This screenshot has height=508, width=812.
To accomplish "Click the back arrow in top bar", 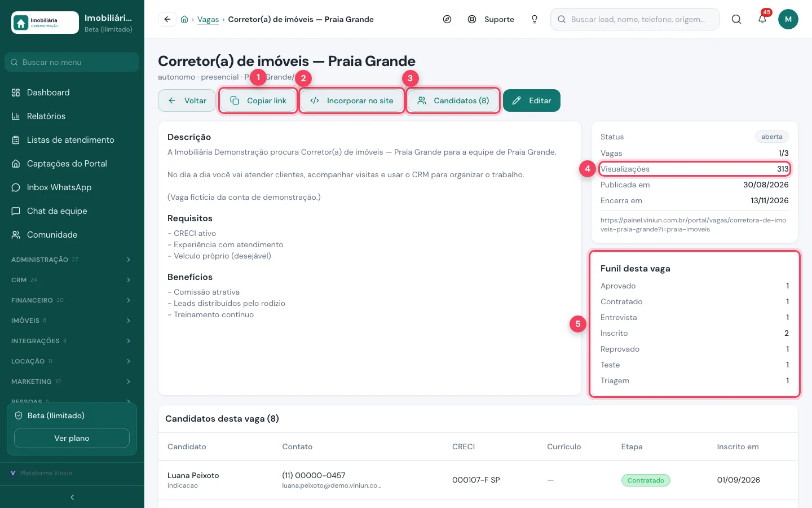I will 167,19.
